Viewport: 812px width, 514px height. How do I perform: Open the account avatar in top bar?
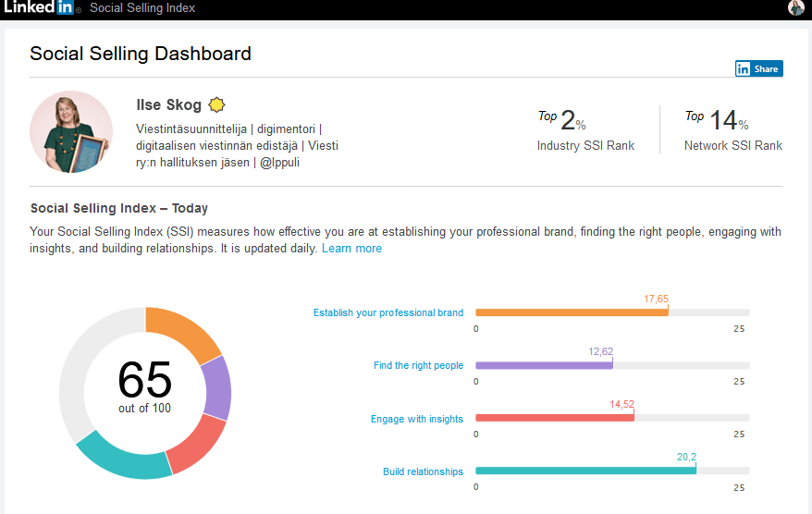pyautogui.click(x=796, y=8)
